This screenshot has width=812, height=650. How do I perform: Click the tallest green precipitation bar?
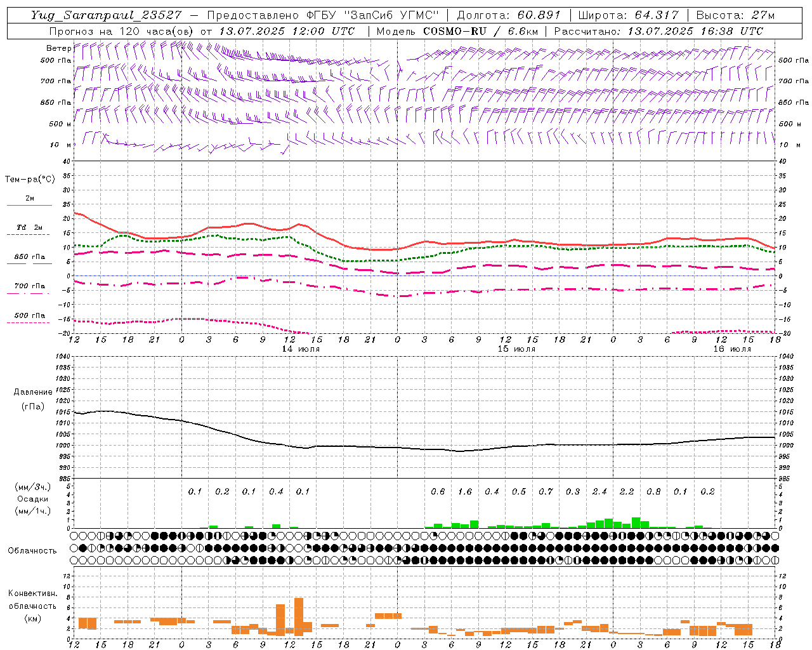click(636, 522)
